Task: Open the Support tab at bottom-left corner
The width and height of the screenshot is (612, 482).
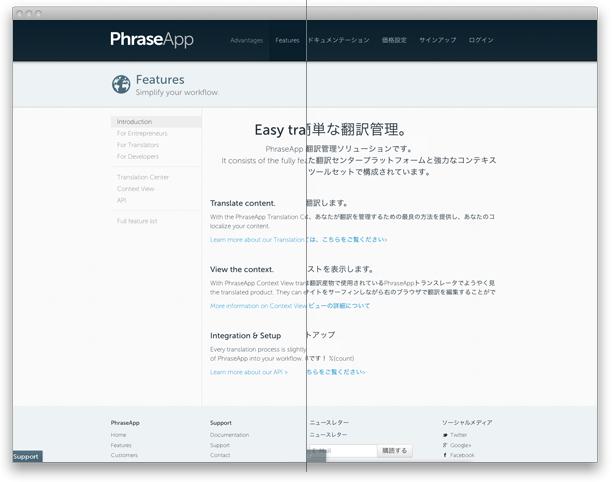Action: click(27, 457)
